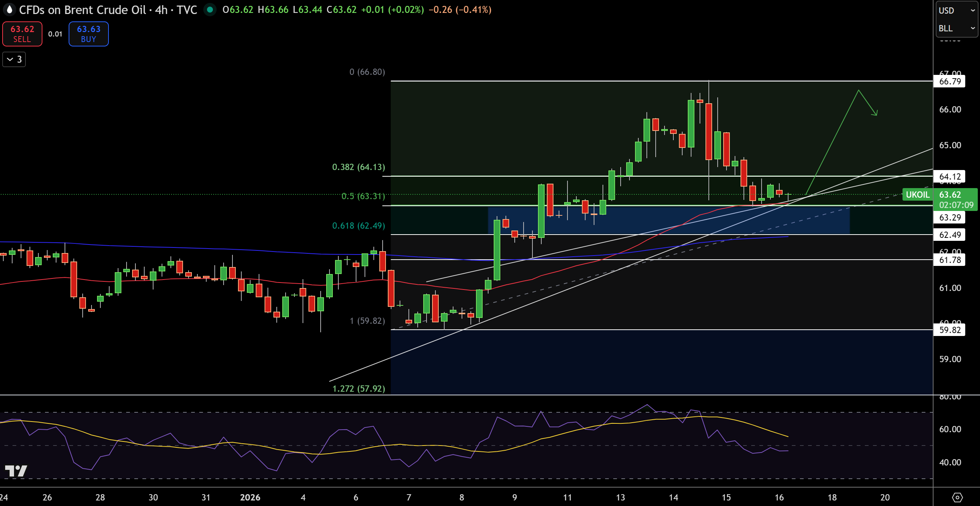Viewport: 980px width, 506px height.
Task: Click the 63.62 SELL button
Action: [22, 34]
